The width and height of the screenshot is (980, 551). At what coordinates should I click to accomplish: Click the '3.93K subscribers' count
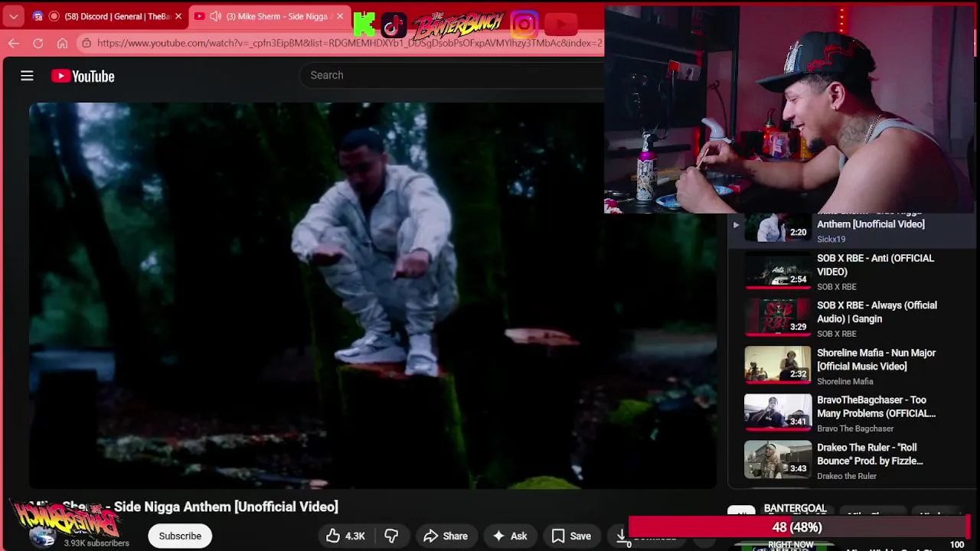pyautogui.click(x=96, y=543)
